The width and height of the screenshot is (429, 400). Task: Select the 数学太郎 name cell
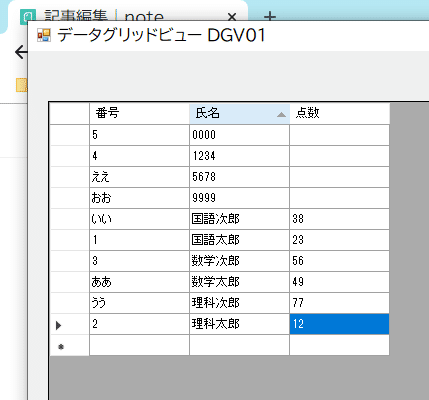pos(239,282)
